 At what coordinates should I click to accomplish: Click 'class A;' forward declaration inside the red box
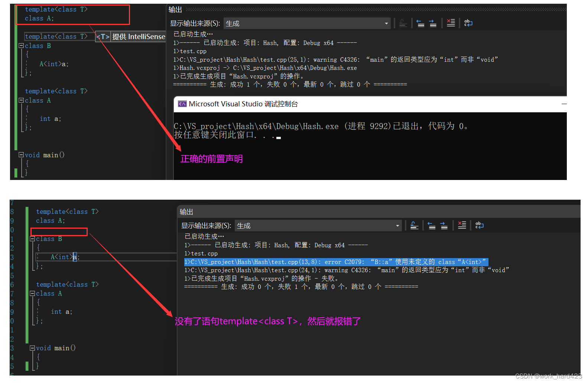pyautogui.click(x=39, y=18)
